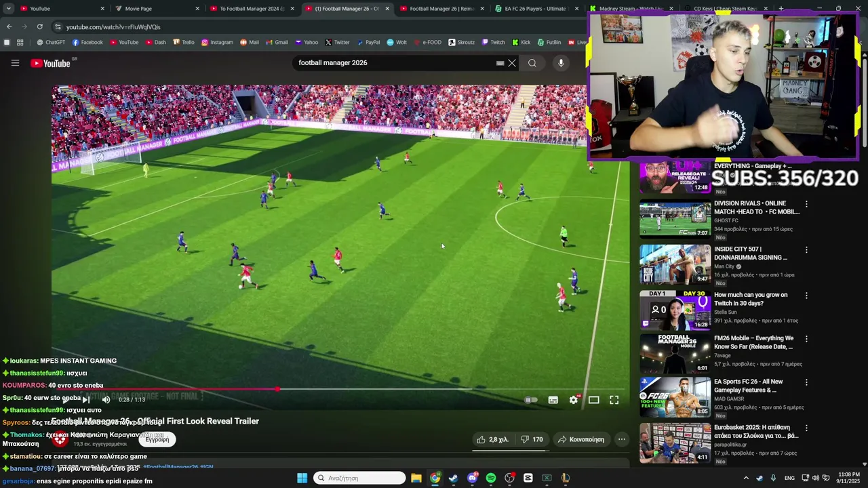868x488 pixels.
Task: Open File Explorer from the taskbar
Action: pos(416,478)
